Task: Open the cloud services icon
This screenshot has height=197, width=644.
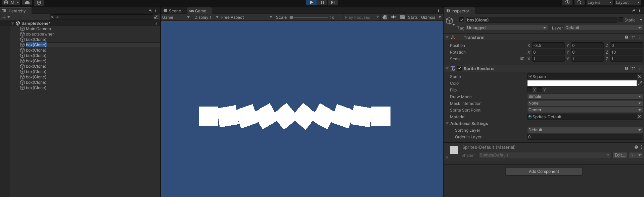Action: [x=27, y=2]
